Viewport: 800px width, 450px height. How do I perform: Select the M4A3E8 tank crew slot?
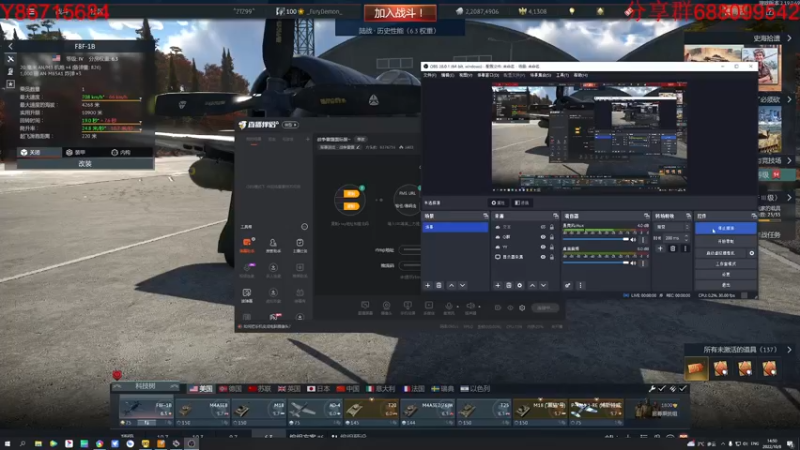coord(203,412)
